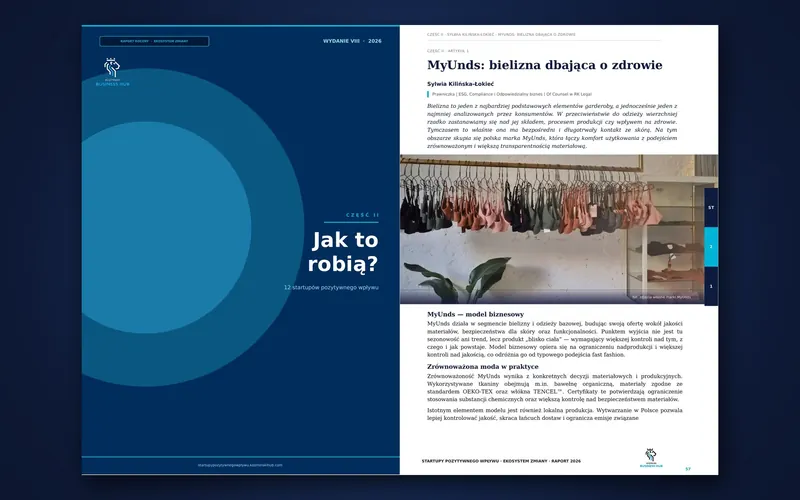This screenshot has height=500, width=800.
Task: Select the highlighted "2" side tab
Action: tap(711, 247)
